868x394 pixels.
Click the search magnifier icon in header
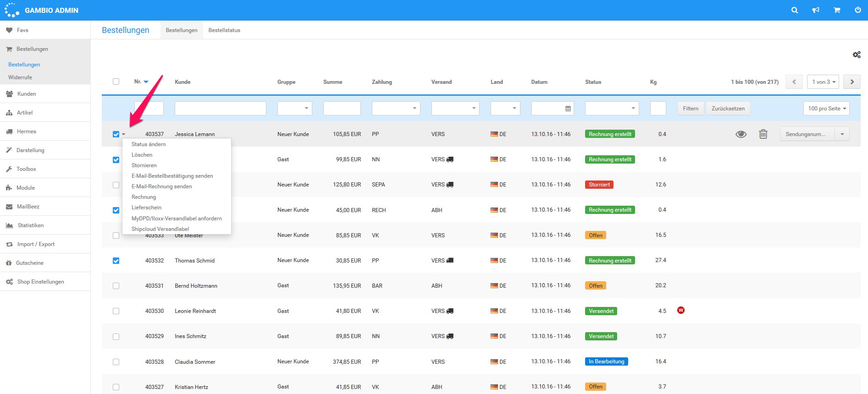795,10
